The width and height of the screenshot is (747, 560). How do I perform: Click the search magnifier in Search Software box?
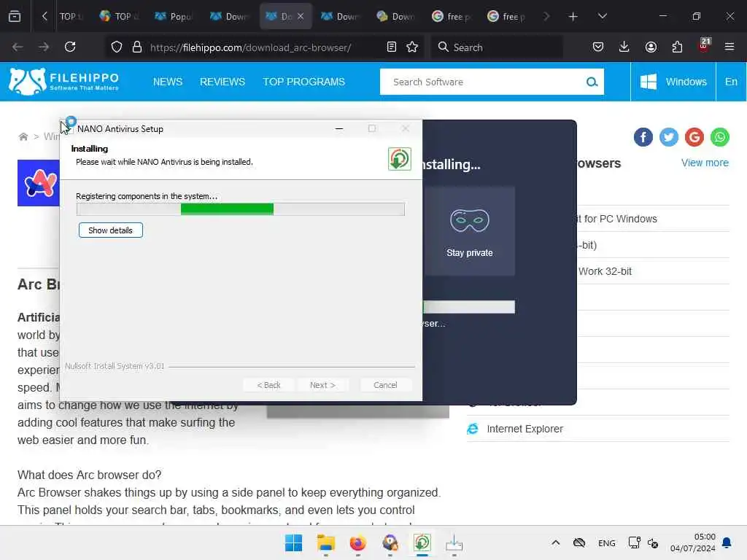(592, 82)
